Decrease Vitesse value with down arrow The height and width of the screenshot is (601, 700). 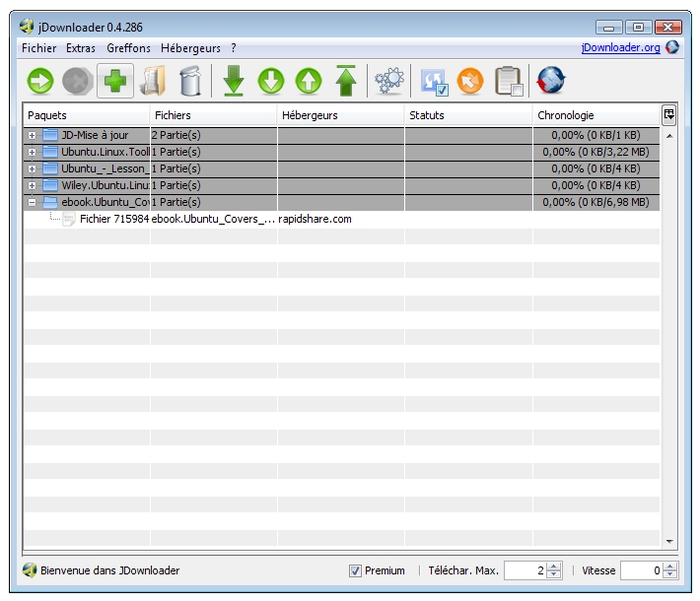669,574
